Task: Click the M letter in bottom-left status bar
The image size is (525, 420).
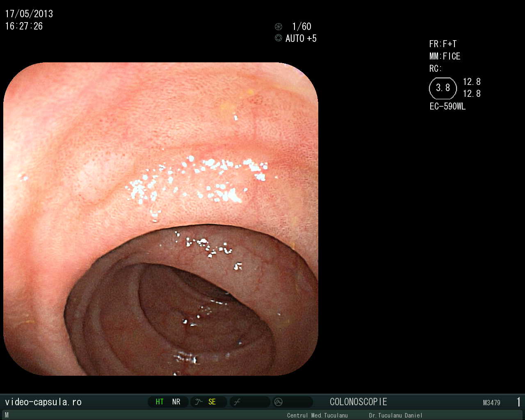Action: point(7,415)
